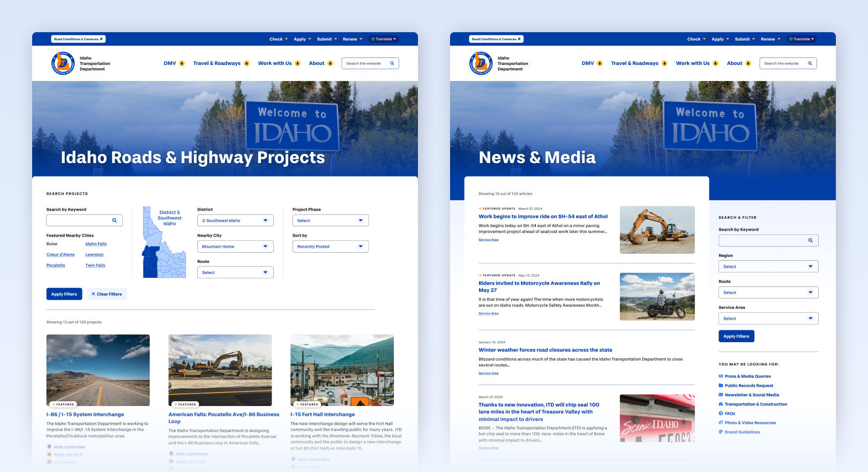The width and height of the screenshot is (868, 472).
Task: Open the I-15 Fort Hall Interchange thumbnail
Action: point(342,370)
